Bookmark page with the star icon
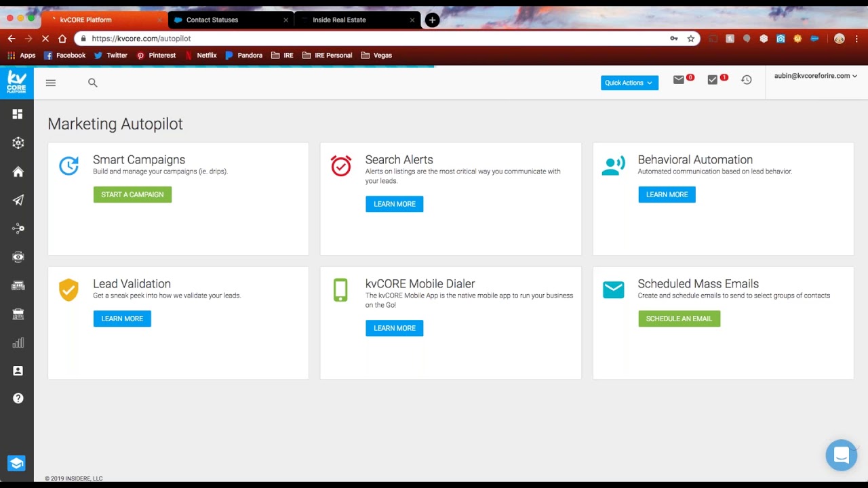 691,39
